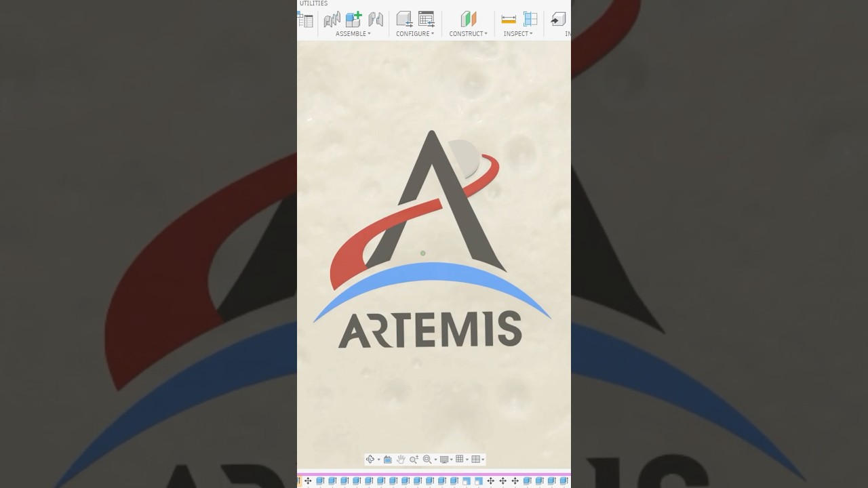The height and width of the screenshot is (488, 868).
Task: Click the Interference analysis icon
Action: pyautogui.click(x=530, y=20)
